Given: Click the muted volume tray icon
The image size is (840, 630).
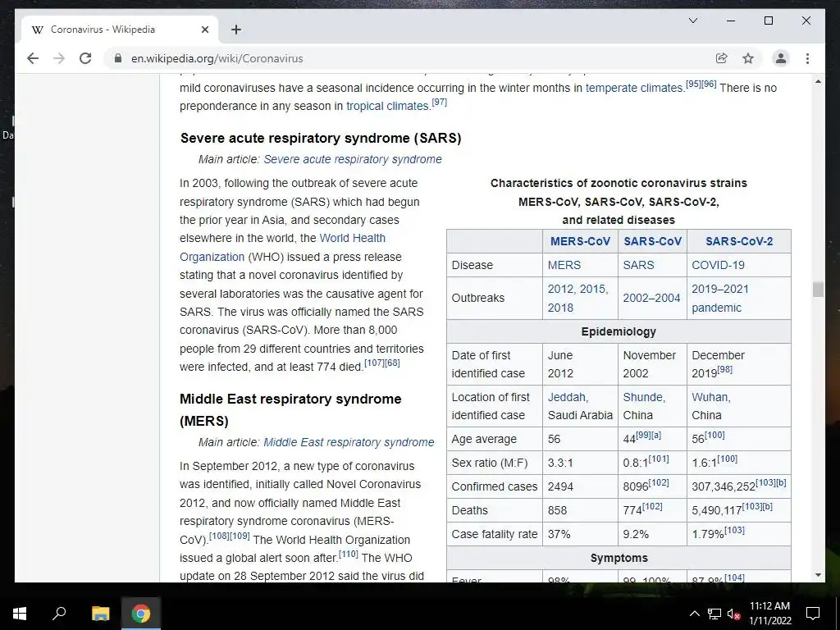Looking at the screenshot, I should [734, 614].
